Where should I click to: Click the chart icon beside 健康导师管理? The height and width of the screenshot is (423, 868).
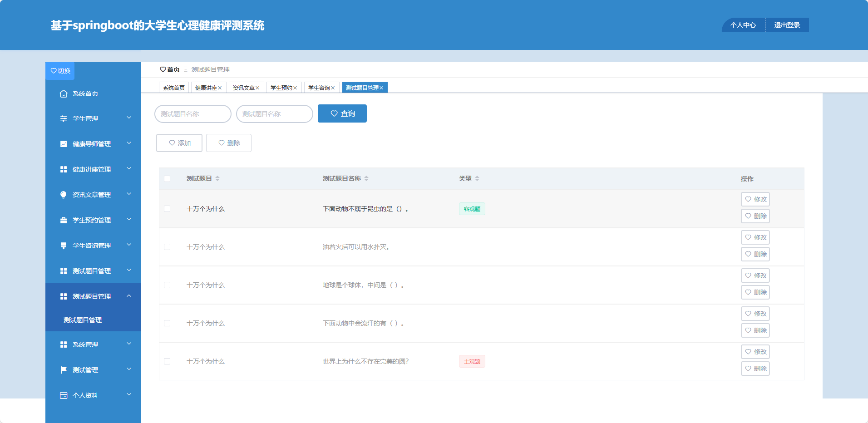pyautogui.click(x=64, y=144)
